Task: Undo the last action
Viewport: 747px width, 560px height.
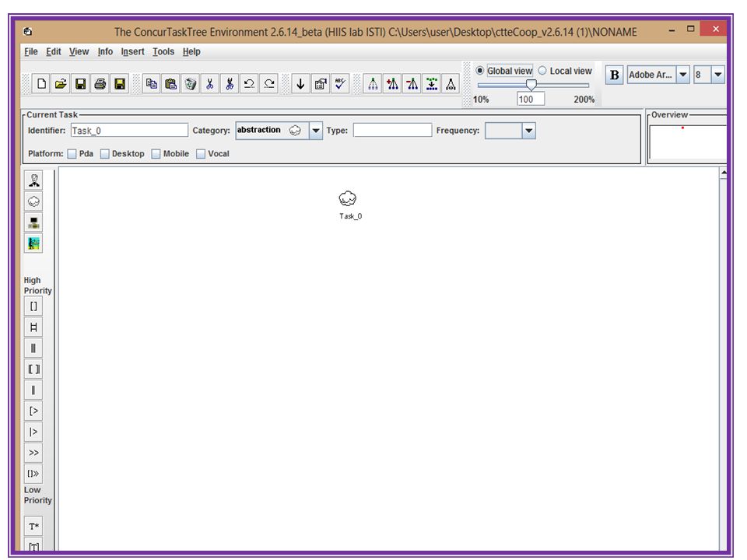Action: click(x=249, y=84)
